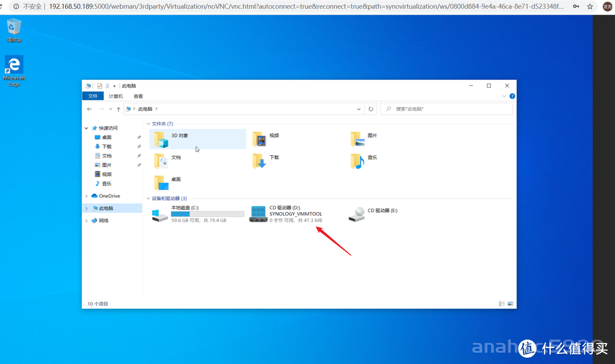The width and height of the screenshot is (615, 364).
Task: Collapse the 文件夹 (7) group
Action: pyautogui.click(x=148, y=124)
